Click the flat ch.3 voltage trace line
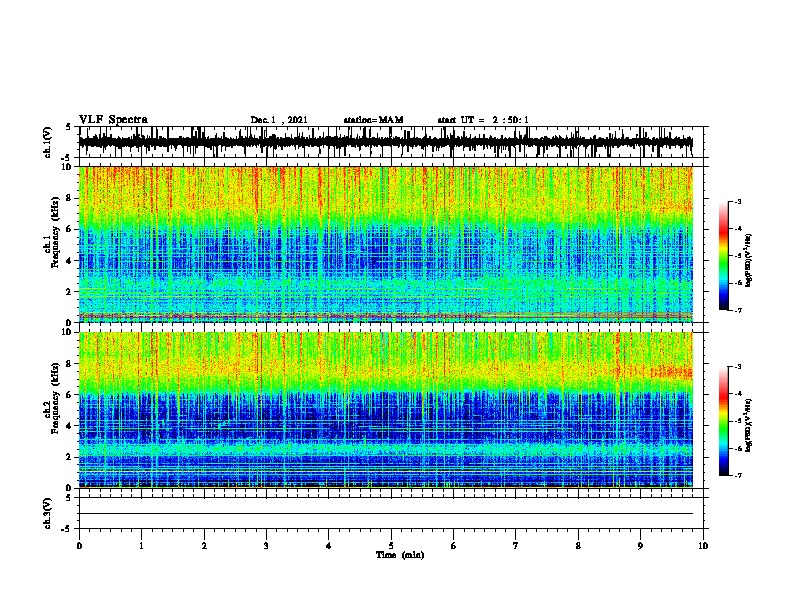 (x=386, y=514)
